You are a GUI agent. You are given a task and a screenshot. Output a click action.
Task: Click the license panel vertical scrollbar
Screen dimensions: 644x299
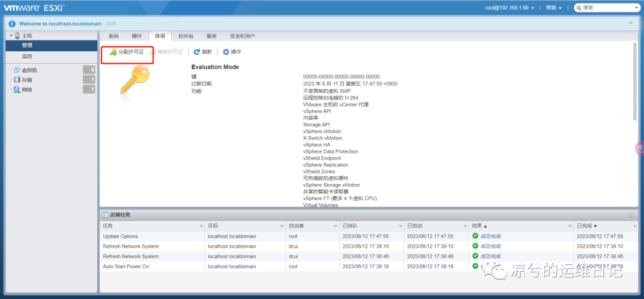point(635,81)
